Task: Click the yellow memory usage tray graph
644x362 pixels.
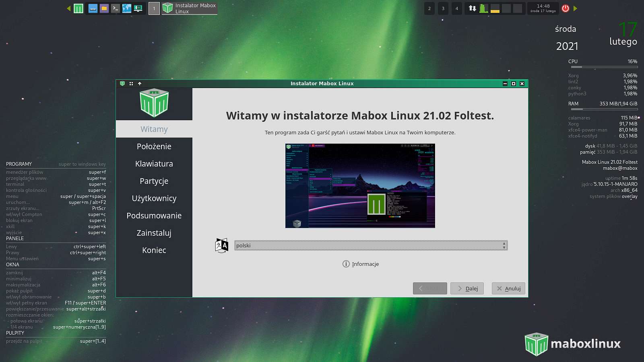Action: tap(495, 8)
